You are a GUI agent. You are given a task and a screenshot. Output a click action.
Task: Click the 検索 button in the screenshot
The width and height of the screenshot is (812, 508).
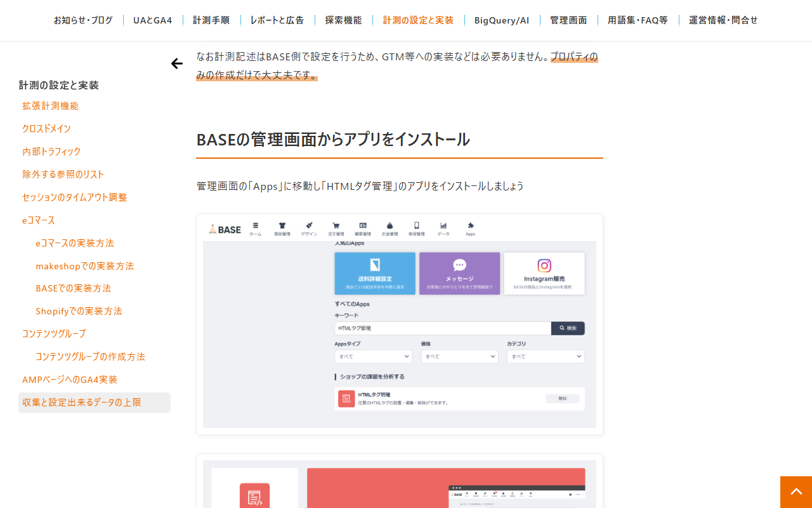coord(568,328)
